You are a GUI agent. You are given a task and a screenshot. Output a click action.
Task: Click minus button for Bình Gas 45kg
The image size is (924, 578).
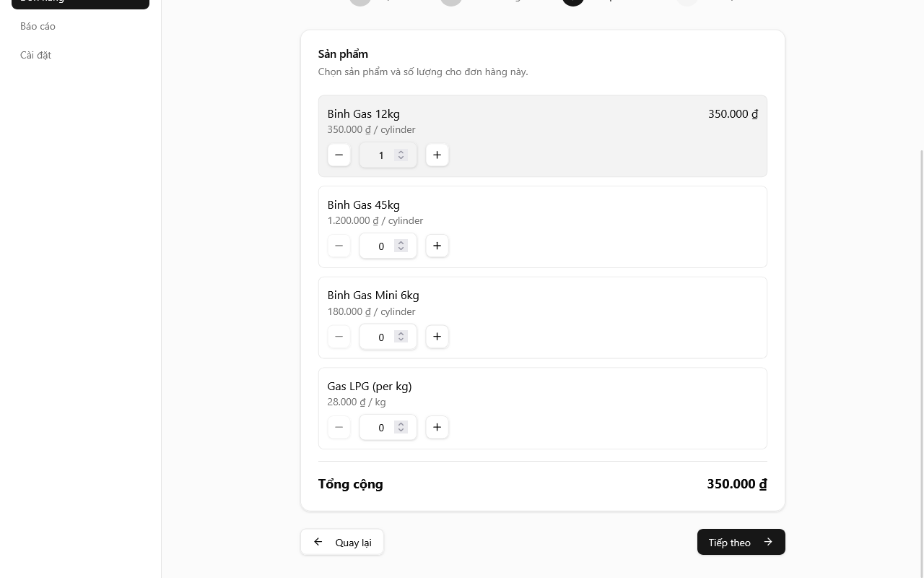coord(339,246)
